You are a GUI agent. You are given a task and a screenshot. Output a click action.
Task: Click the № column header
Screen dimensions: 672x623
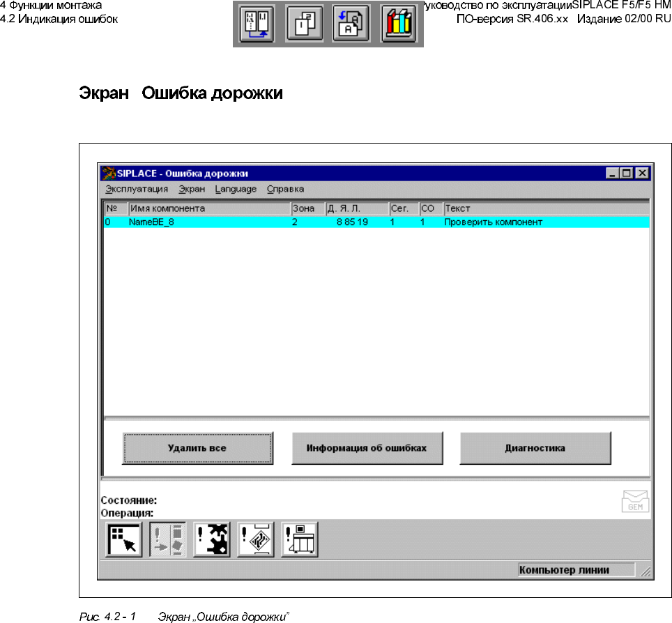tap(116, 208)
